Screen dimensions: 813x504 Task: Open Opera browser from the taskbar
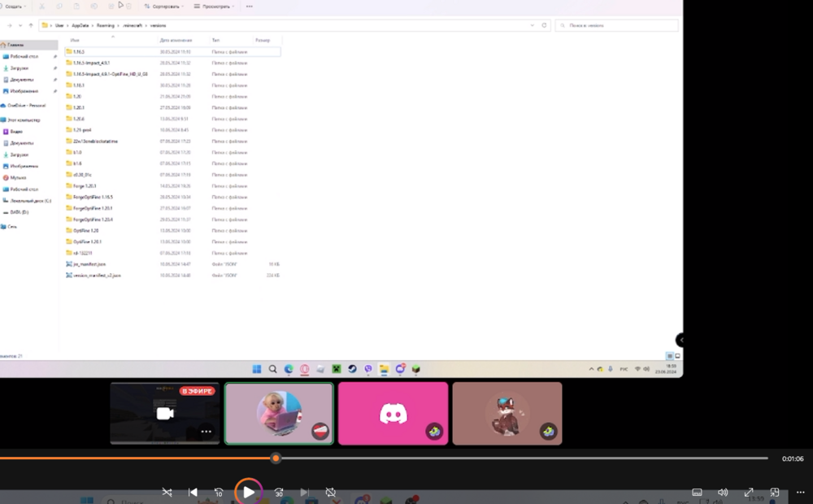(305, 369)
